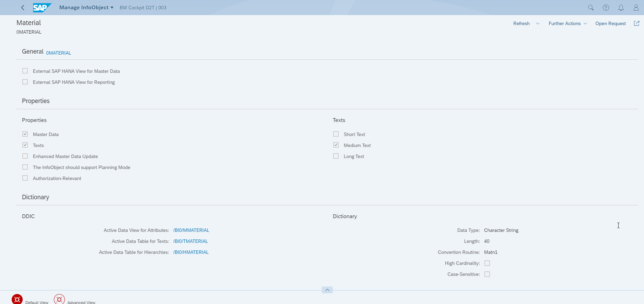Enable the High Cardinality checkbox

click(487, 263)
